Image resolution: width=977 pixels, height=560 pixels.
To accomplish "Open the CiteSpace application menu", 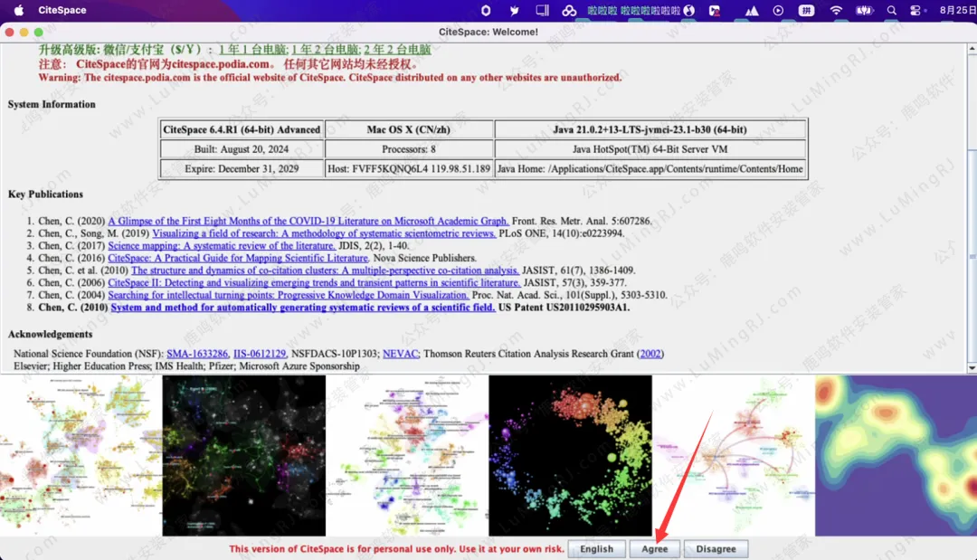I will [x=62, y=10].
